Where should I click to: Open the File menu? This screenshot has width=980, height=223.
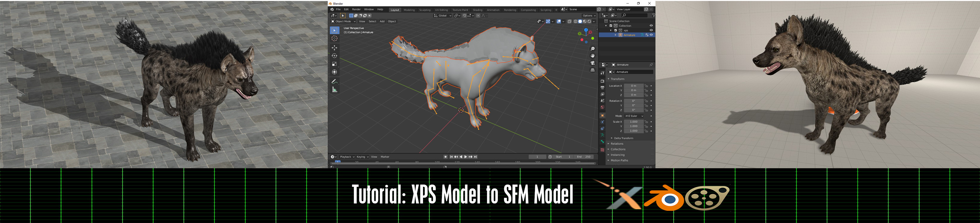(338, 10)
